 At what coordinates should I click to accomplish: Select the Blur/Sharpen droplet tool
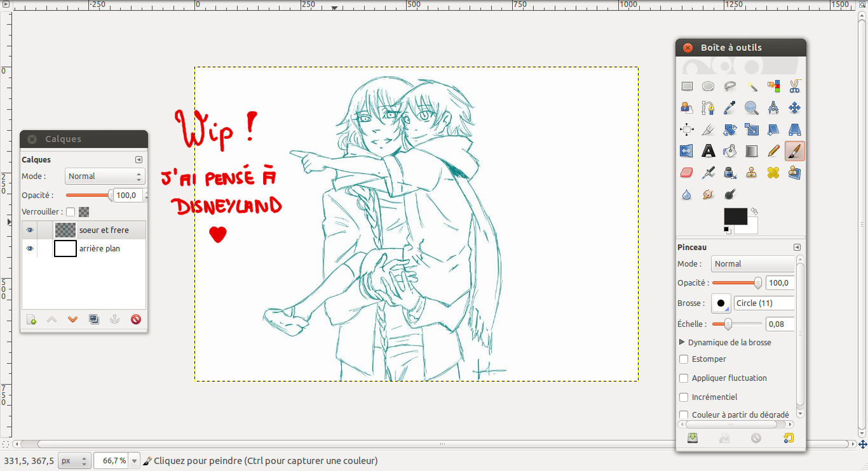pos(687,194)
